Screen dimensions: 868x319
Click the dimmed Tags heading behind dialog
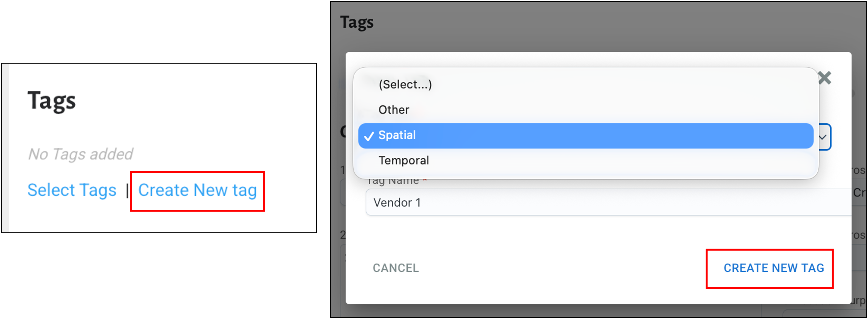[x=357, y=22]
